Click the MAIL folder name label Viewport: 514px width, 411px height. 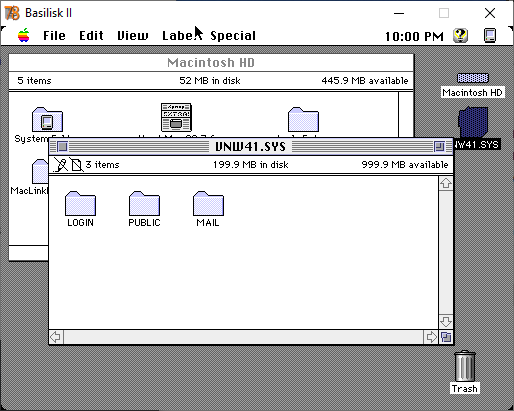click(208, 223)
